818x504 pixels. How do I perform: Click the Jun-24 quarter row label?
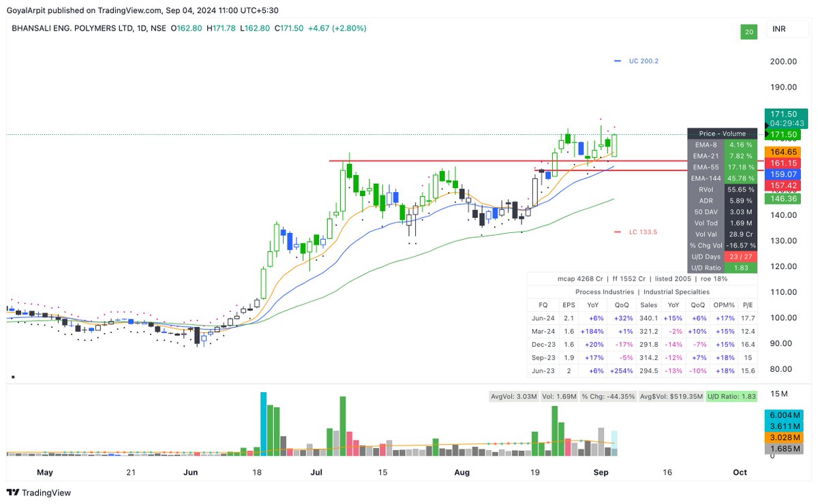click(543, 318)
